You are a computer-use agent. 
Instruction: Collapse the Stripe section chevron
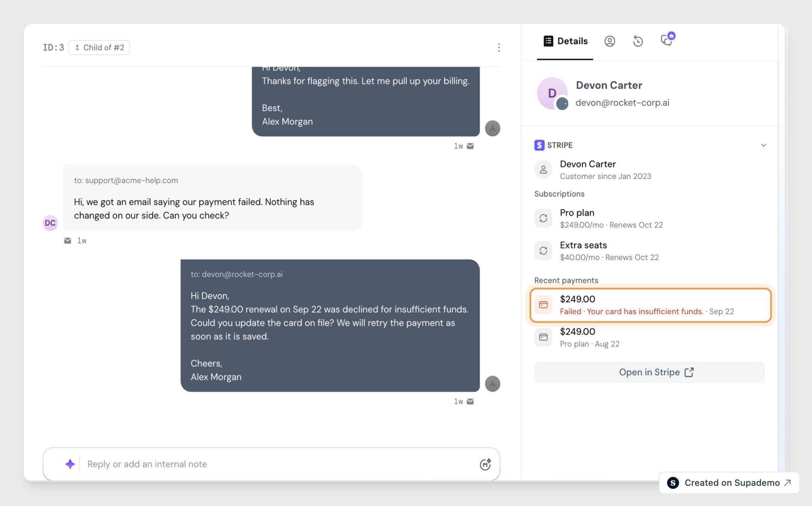(x=763, y=145)
